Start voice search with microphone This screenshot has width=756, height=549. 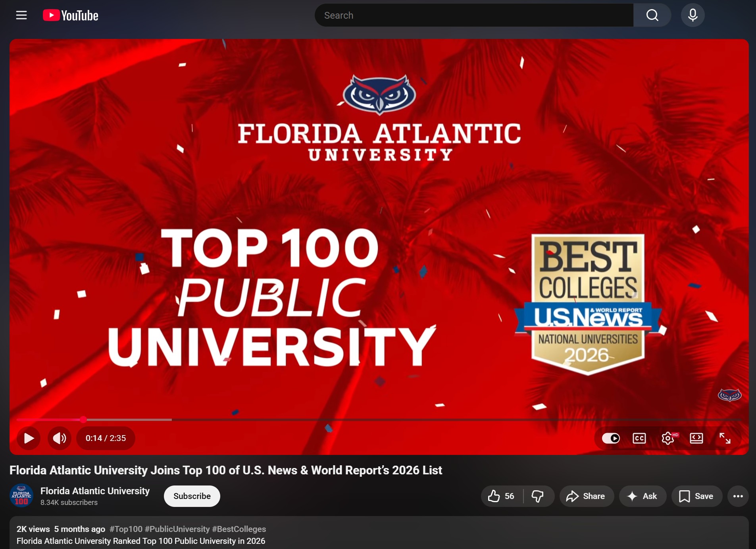click(693, 15)
